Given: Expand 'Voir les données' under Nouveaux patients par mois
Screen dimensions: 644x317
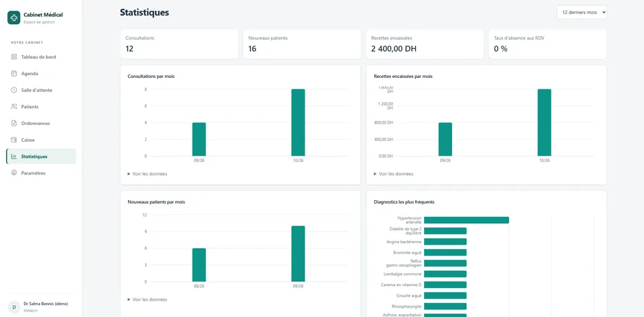Looking at the screenshot, I should [148, 300].
